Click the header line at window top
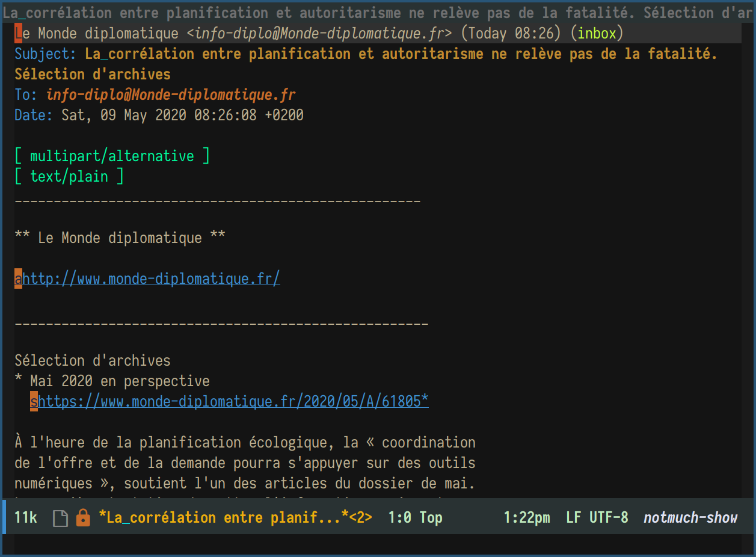 (x=378, y=12)
